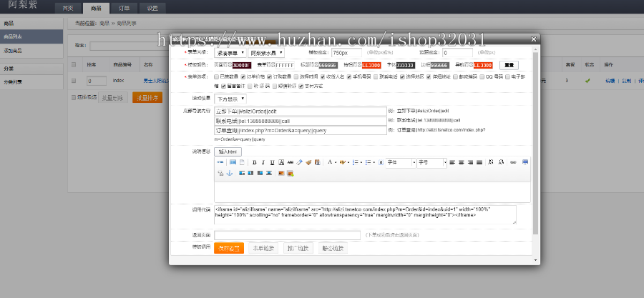This screenshot has height=298, width=644.
Task: Click the 表单链接 button
Action: (x=263, y=248)
